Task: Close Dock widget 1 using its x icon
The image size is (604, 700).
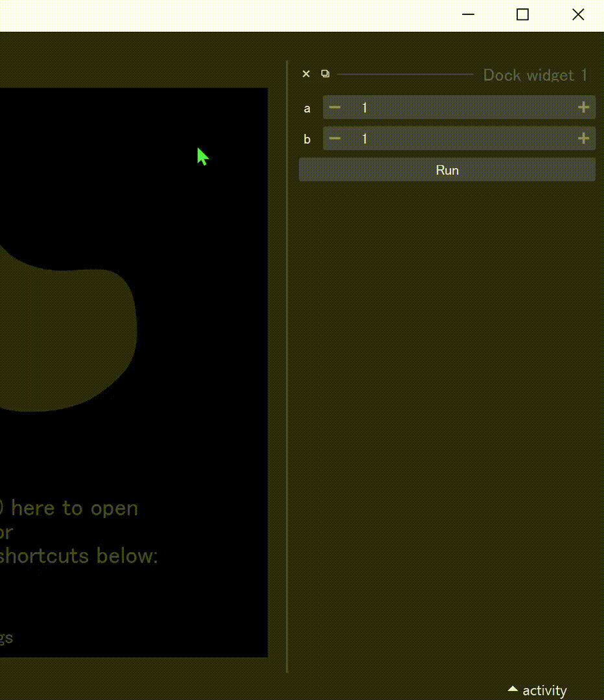Action: (x=305, y=73)
